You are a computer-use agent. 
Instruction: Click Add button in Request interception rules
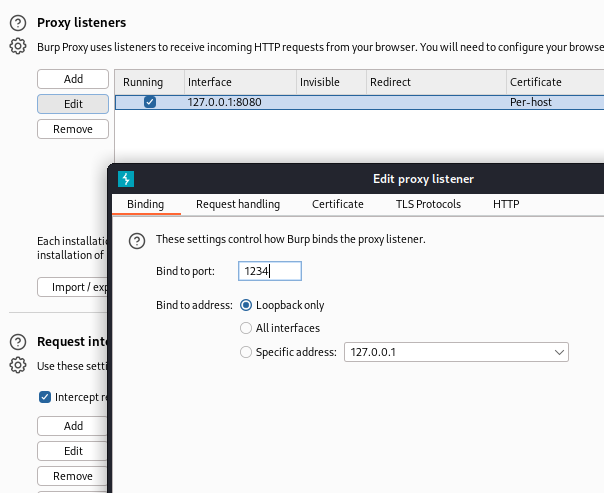(72, 426)
